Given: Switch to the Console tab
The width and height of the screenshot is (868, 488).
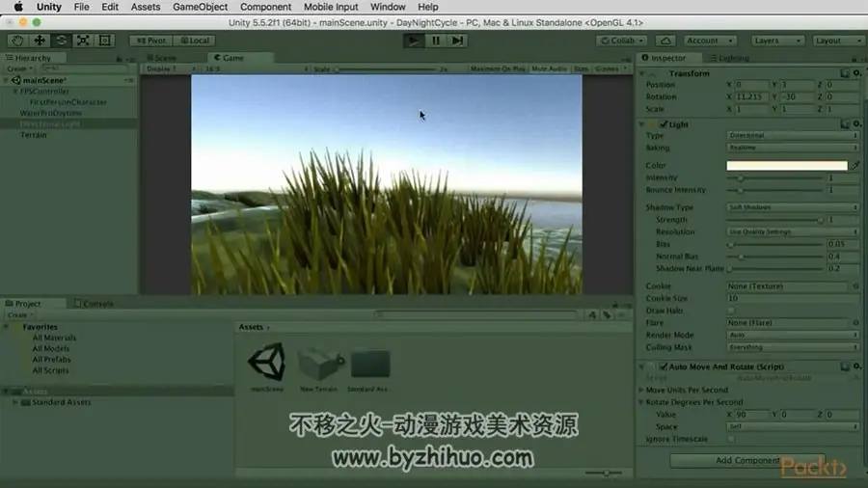Looking at the screenshot, I should [94, 303].
